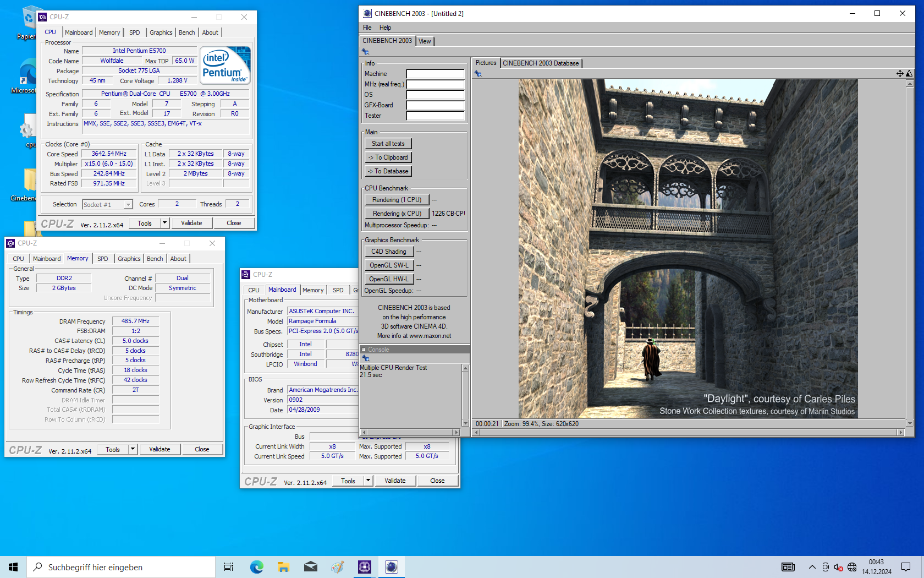Click the pin icon below the CINEBENCH 2003 tab

(x=365, y=52)
